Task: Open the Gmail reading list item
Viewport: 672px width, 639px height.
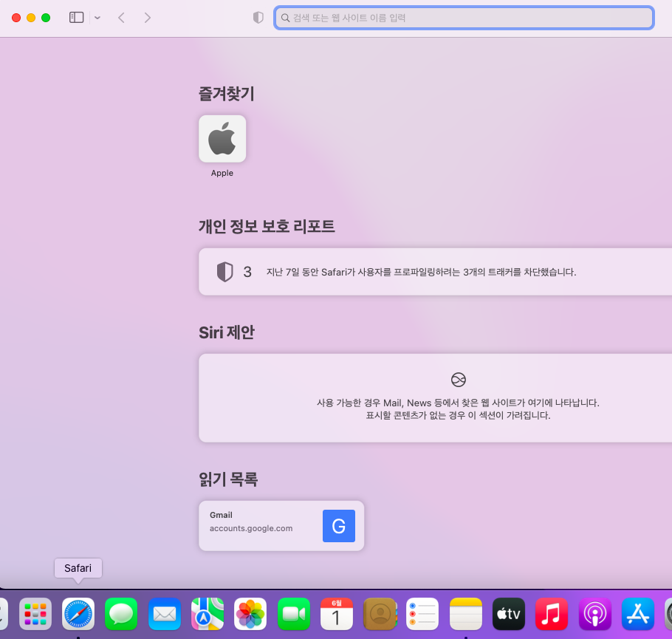Action: pos(281,526)
